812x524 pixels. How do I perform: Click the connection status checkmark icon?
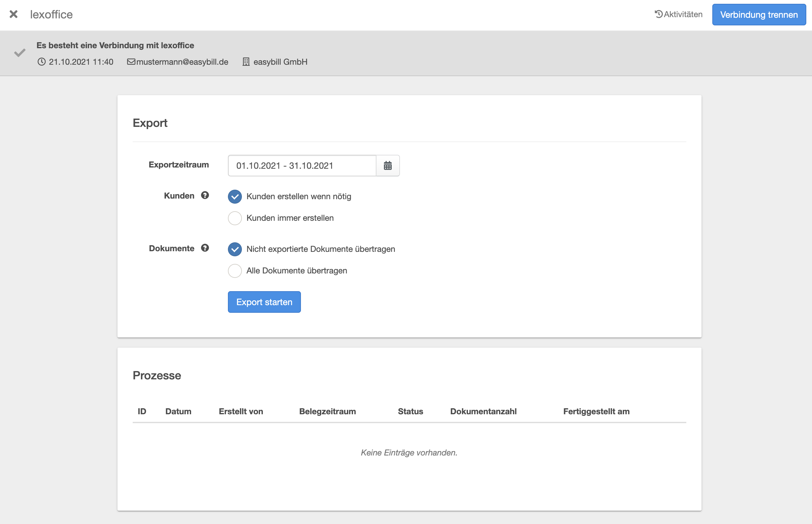click(x=20, y=53)
